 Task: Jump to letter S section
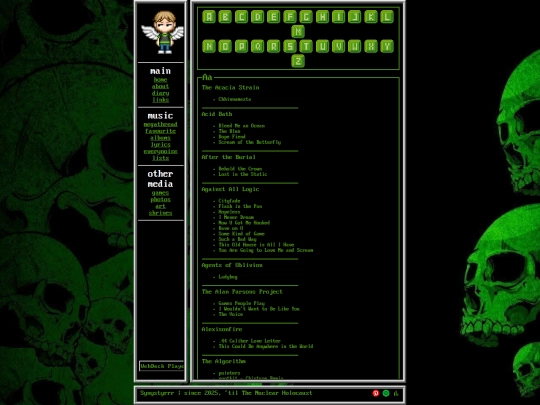[x=290, y=46]
